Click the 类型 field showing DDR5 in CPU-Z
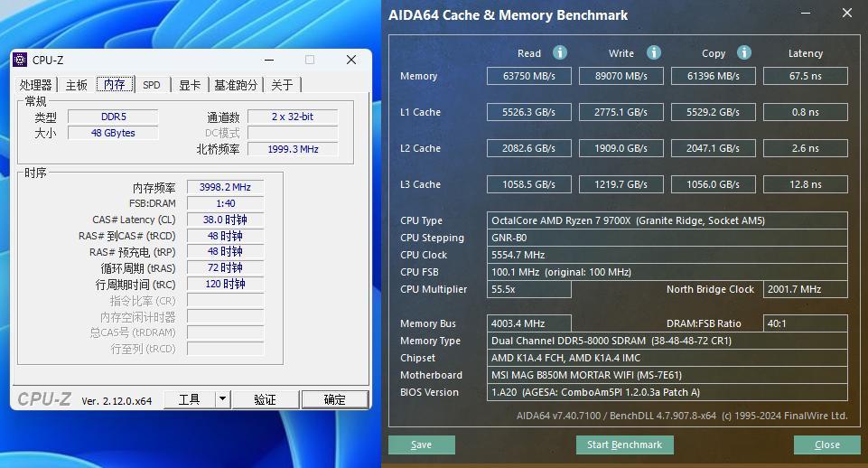Viewport: 868px width, 468px height. point(113,117)
